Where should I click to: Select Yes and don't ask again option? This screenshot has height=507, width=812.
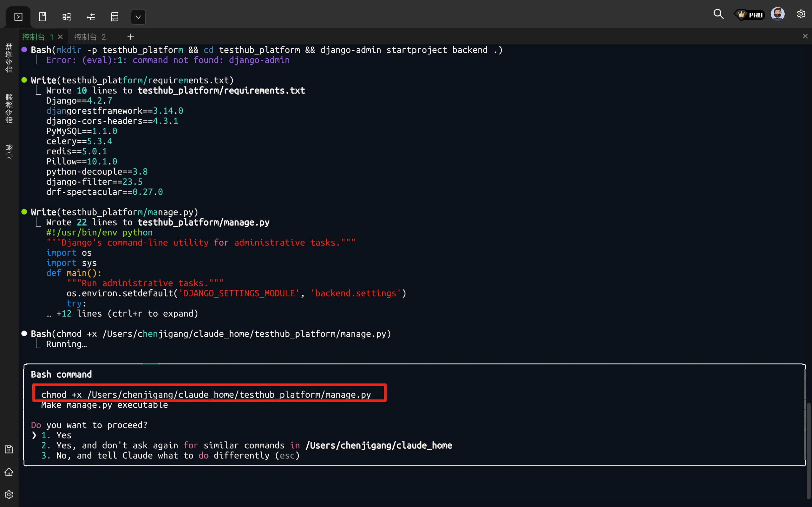[246, 445]
